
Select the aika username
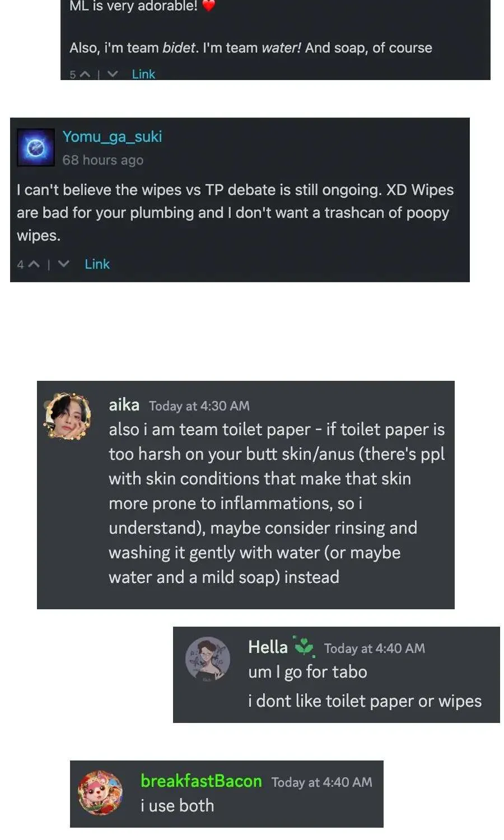pyautogui.click(x=124, y=404)
